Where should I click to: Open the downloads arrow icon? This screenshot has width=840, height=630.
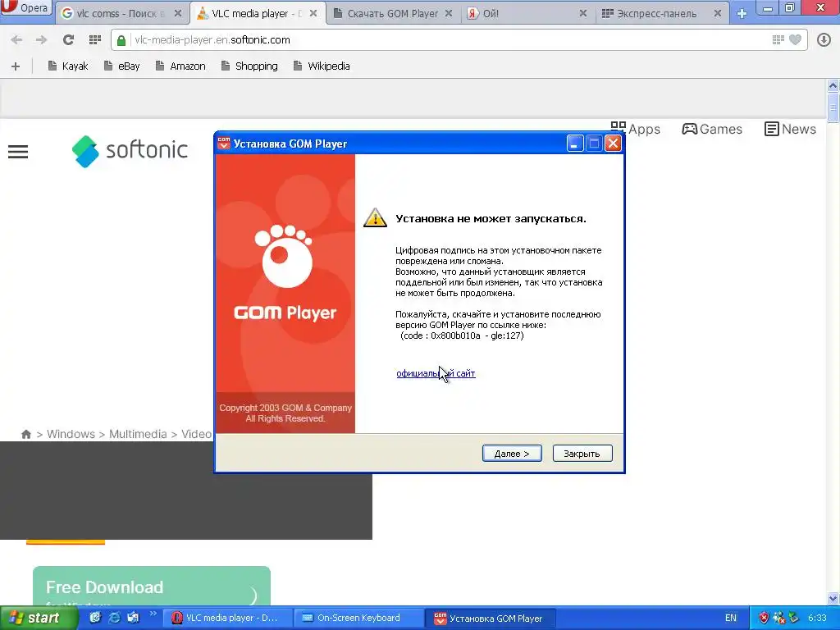(824, 39)
